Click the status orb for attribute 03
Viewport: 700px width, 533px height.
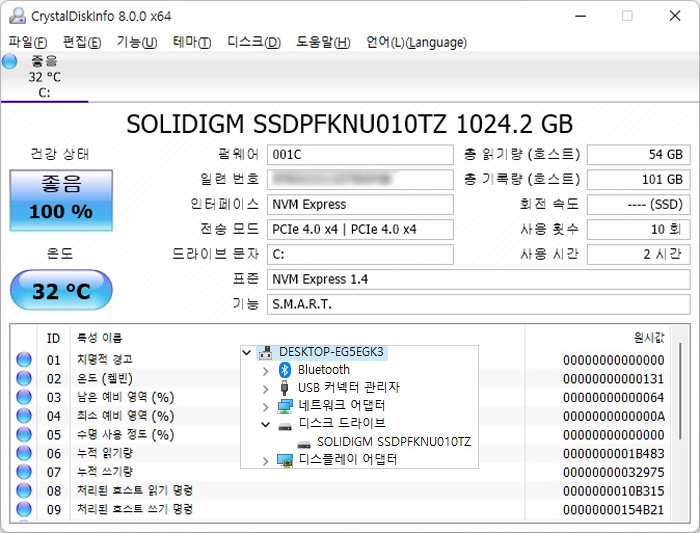click(24, 397)
